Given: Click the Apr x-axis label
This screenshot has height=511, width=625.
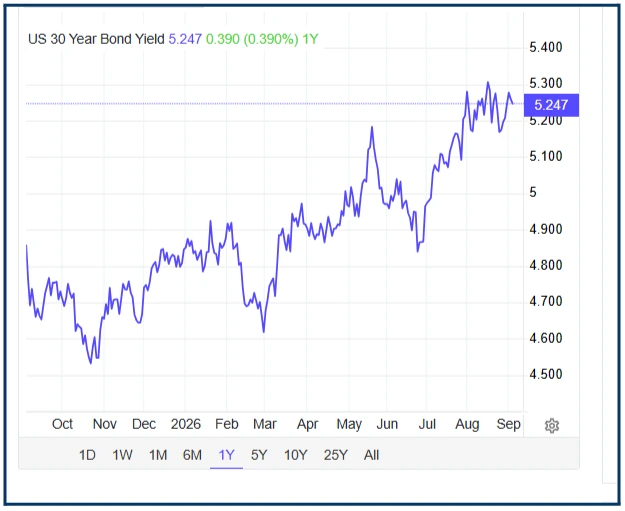Looking at the screenshot, I should (x=307, y=424).
